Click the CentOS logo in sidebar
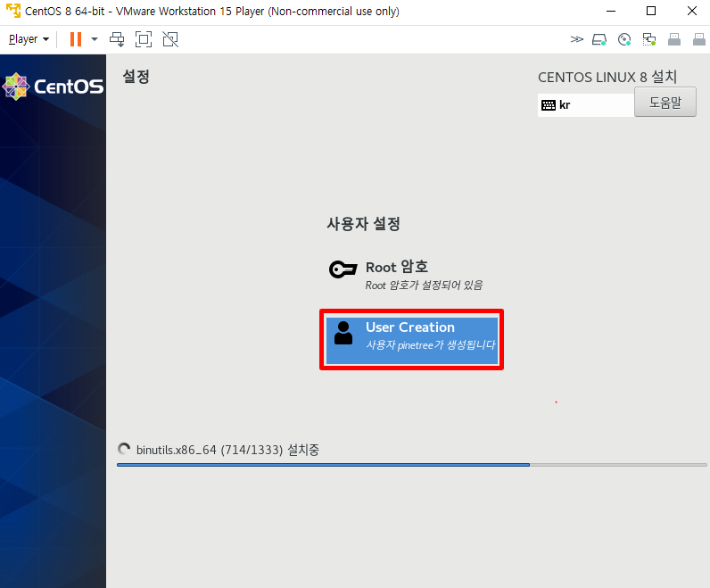 coord(53,86)
